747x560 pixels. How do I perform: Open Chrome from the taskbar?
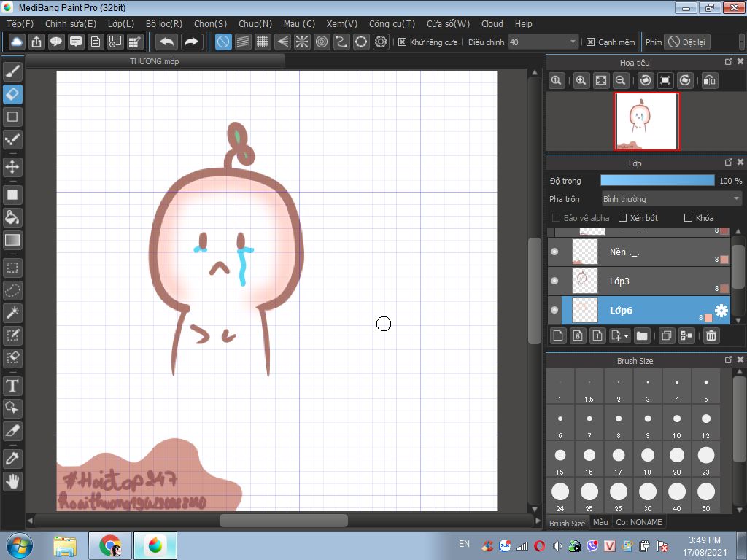click(x=109, y=545)
